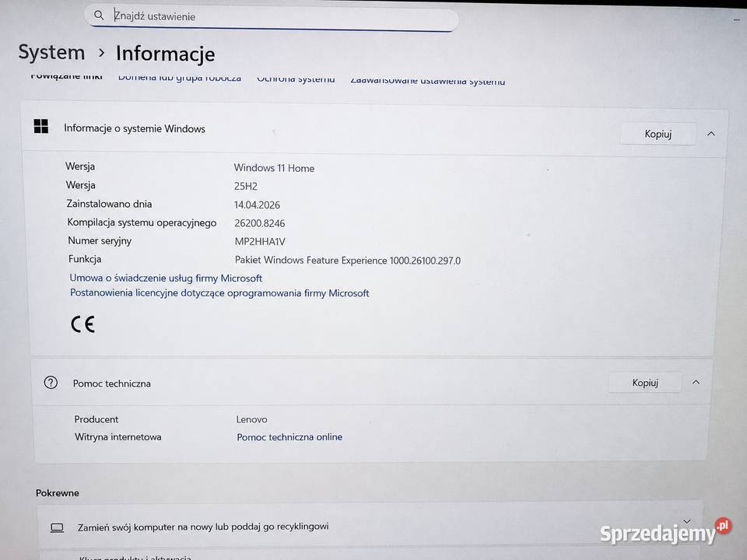This screenshot has width=747, height=560.
Task: Go back to System breadcrumb
Action: coord(51,52)
